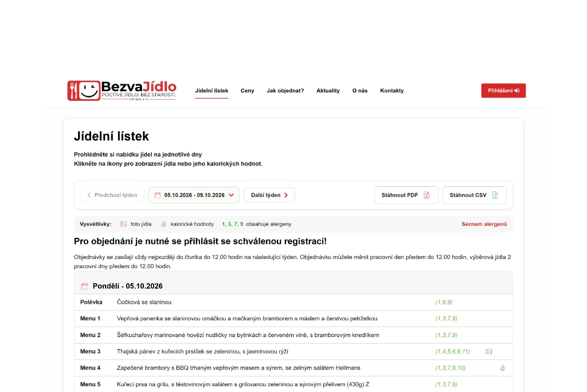Select Menu 1 Vepřová panenka dish text
The image size is (587, 392).
coord(247,319)
